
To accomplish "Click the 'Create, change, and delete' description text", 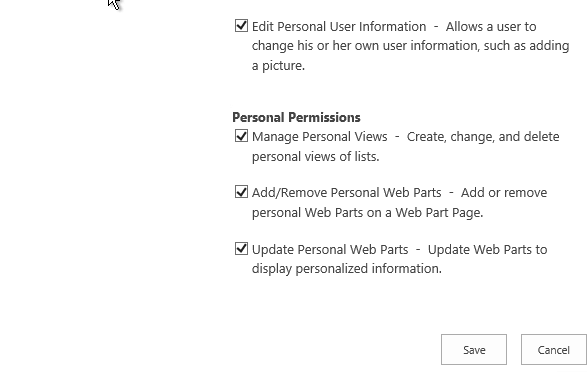I will click(483, 137).
